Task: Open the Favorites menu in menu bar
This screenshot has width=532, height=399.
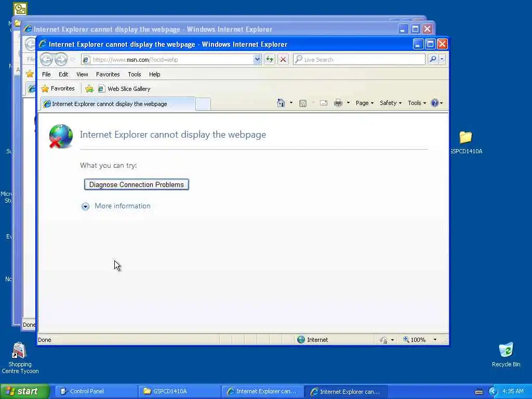Action: (x=108, y=74)
